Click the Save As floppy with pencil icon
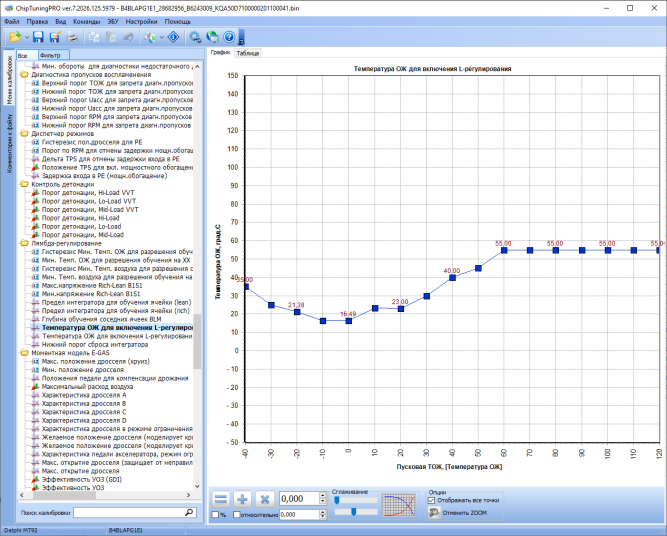This screenshot has width=667, height=536. [55, 37]
